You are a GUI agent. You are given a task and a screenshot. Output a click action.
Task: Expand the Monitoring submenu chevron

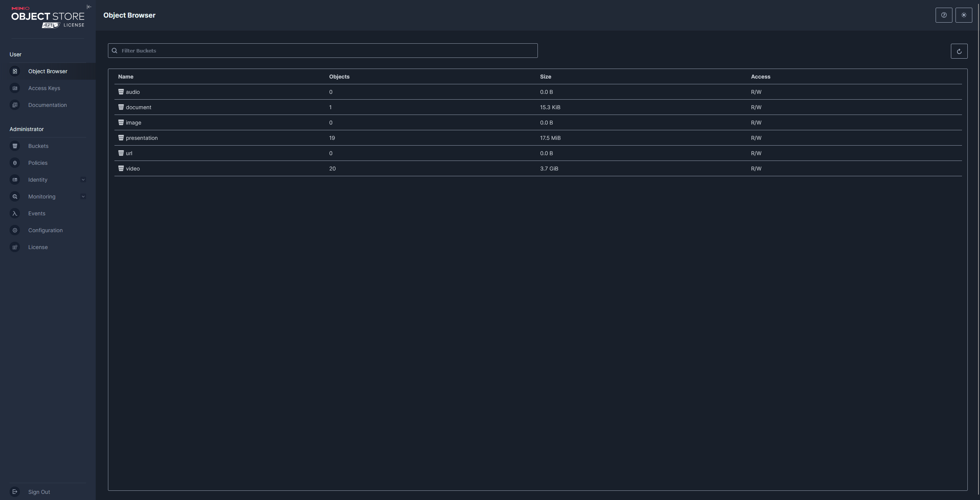(83, 197)
